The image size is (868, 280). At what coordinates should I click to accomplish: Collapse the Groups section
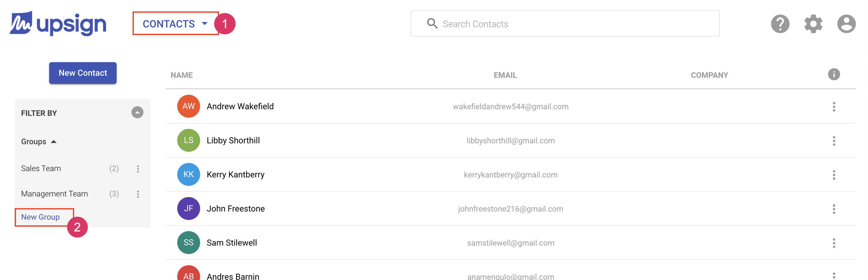(x=39, y=141)
